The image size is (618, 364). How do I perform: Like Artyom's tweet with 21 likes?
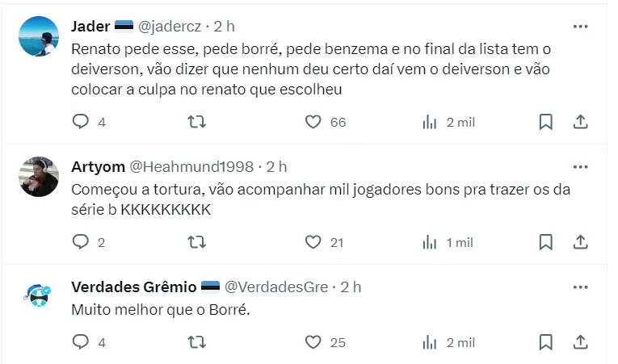click(313, 242)
